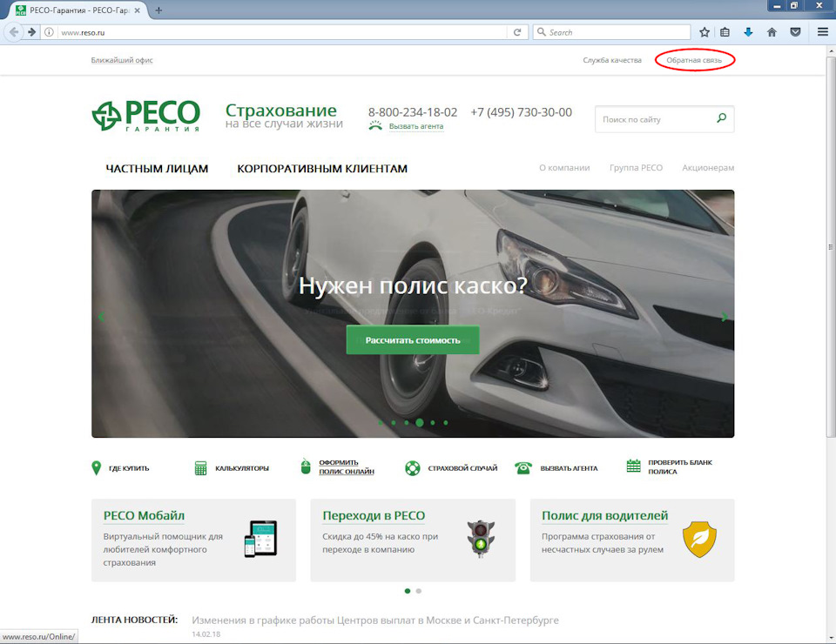This screenshot has height=644, width=836.
Task: Click the traffic light image in Переходи в РЕСО
Action: pos(481,539)
